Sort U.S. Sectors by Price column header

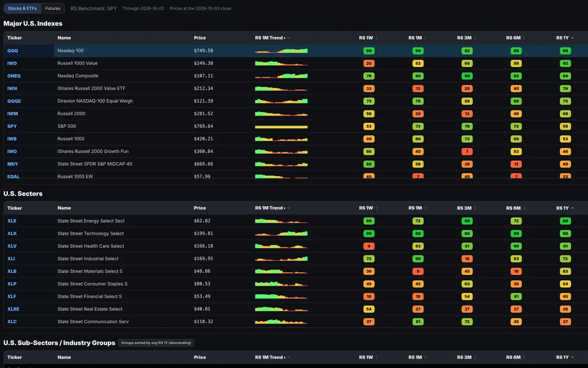pos(200,208)
